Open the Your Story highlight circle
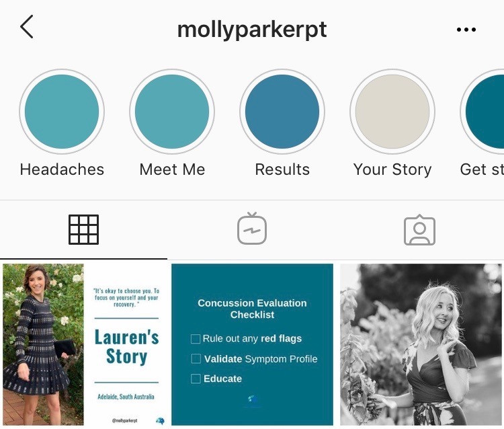 (x=392, y=112)
